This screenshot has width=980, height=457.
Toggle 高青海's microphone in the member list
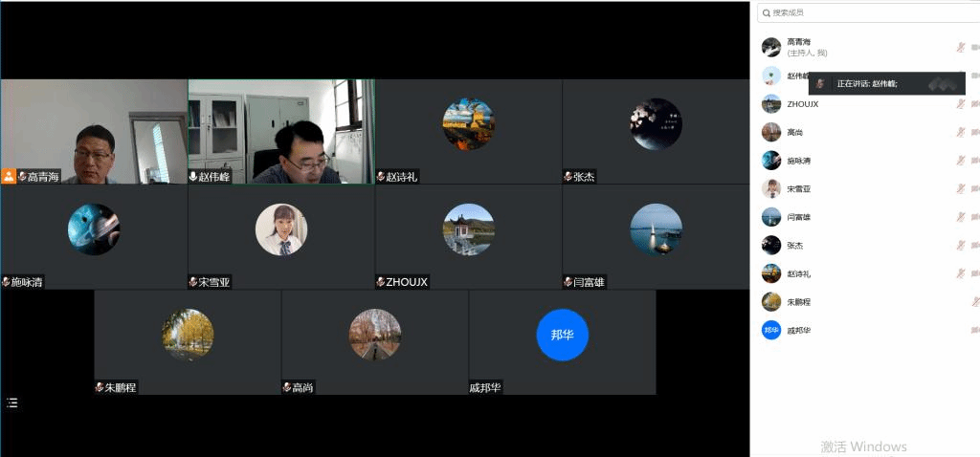[x=960, y=47]
